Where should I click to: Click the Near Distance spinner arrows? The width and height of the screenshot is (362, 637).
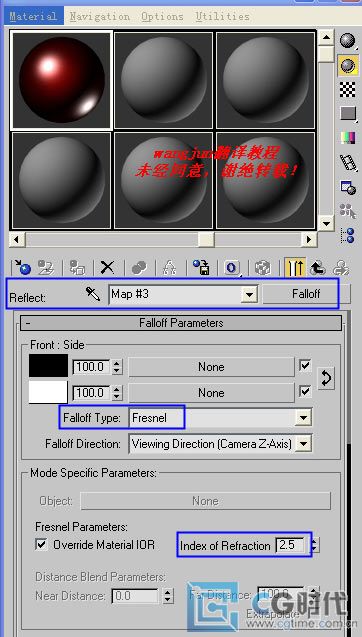[x=168, y=596]
